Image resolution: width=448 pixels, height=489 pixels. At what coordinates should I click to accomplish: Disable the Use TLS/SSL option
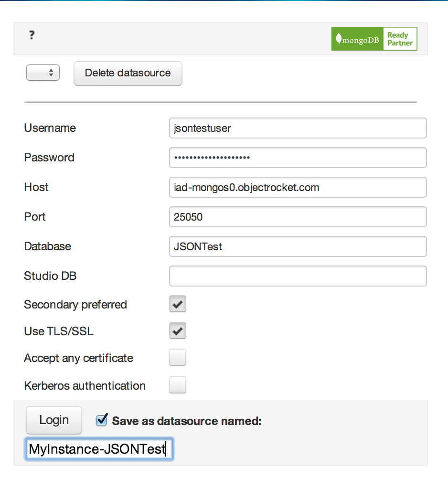pos(177,330)
